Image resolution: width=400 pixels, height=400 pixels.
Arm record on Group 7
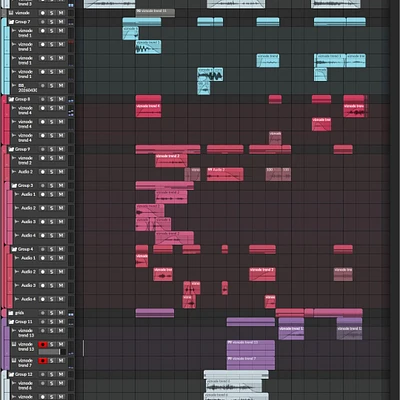[43, 22]
